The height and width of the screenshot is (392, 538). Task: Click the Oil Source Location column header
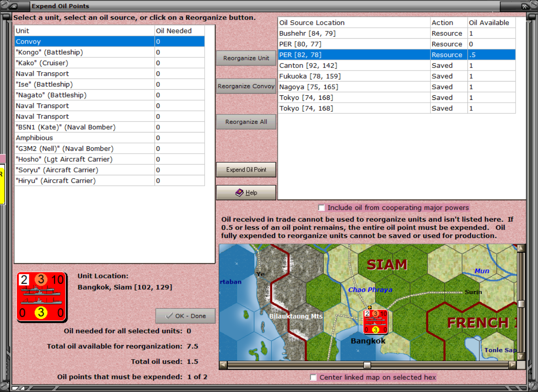(354, 23)
